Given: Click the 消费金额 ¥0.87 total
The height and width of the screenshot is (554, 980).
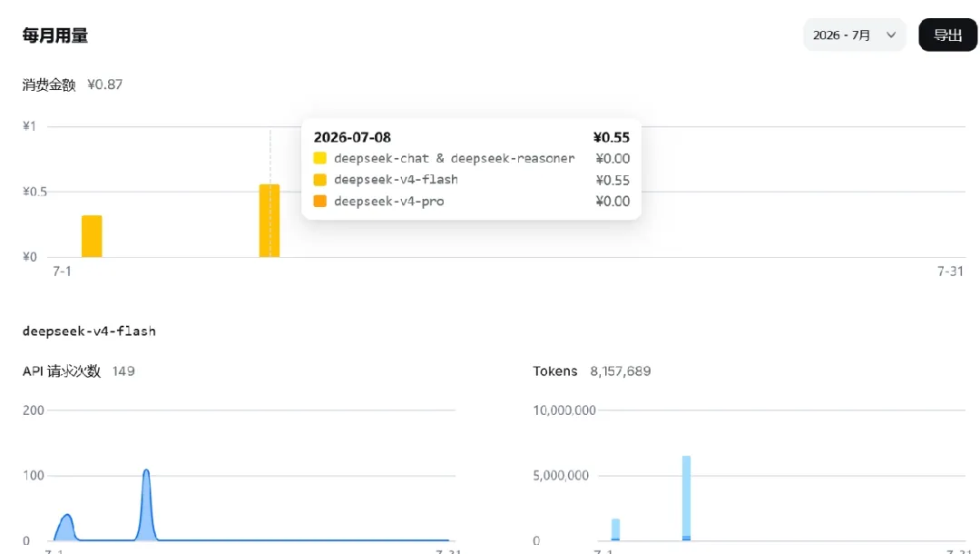Looking at the screenshot, I should [x=73, y=84].
